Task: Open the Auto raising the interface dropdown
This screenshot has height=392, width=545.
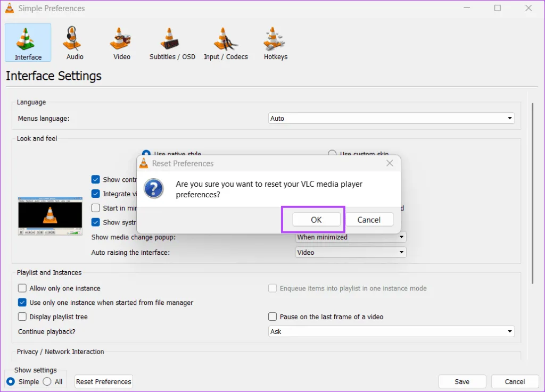Action: pyautogui.click(x=351, y=253)
